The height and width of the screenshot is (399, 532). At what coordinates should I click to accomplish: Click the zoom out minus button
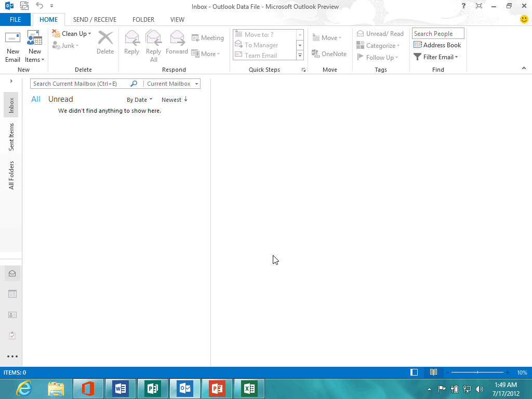448,373
